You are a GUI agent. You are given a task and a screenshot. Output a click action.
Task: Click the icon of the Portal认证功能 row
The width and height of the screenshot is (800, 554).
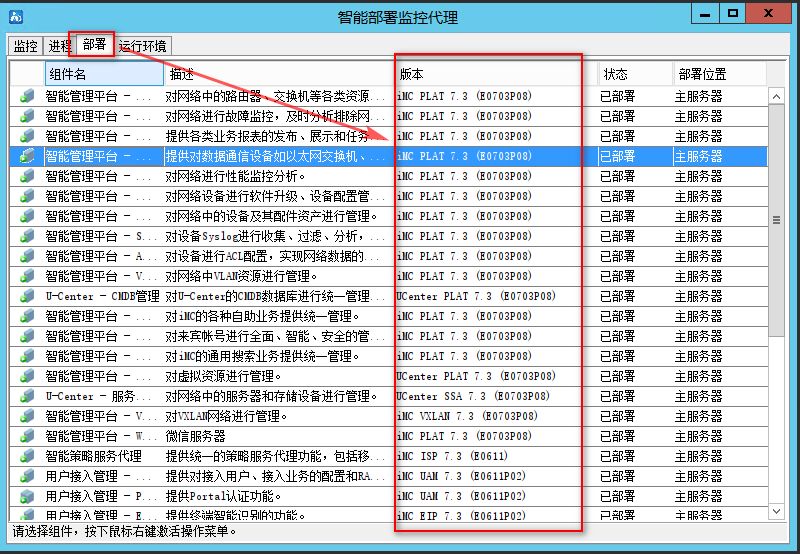[x=27, y=496]
